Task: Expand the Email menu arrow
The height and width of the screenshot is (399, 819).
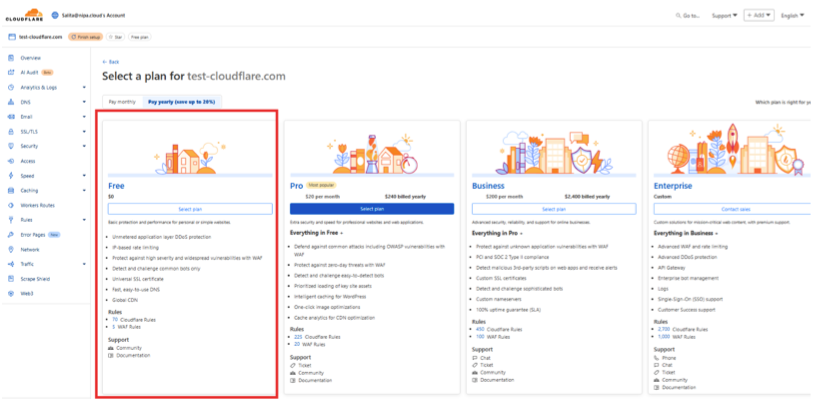Action: coord(84,117)
